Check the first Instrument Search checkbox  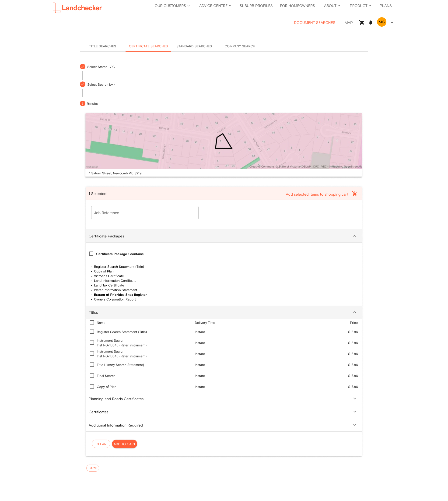(x=92, y=343)
